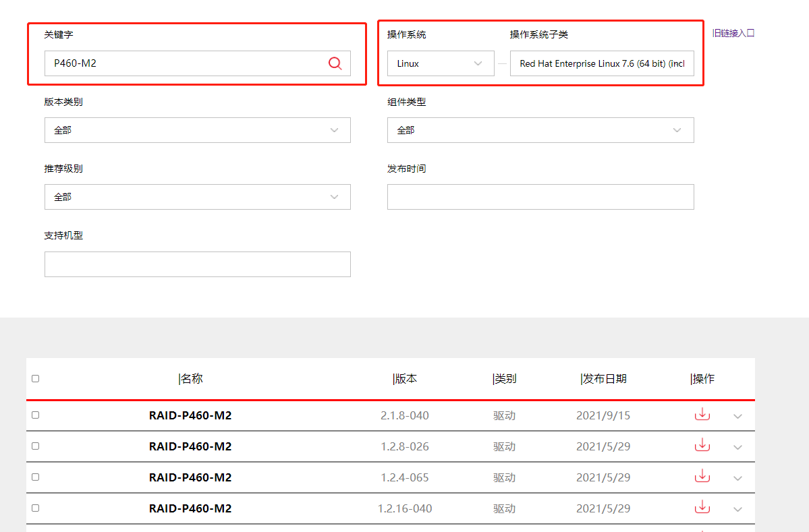Download RAID-P460-M2 version 1.2.4-065

click(702, 476)
